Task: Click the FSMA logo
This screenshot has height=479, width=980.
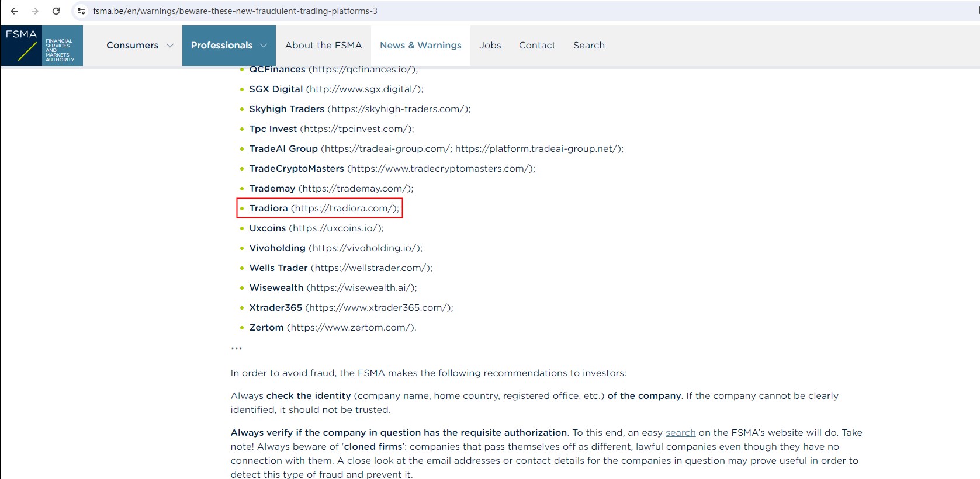Action: pyautogui.click(x=41, y=46)
